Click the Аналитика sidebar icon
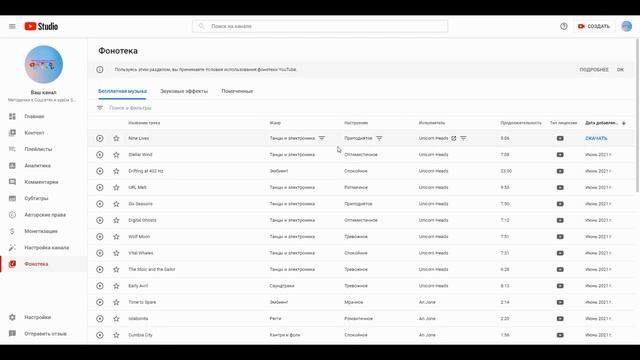 (x=12, y=165)
